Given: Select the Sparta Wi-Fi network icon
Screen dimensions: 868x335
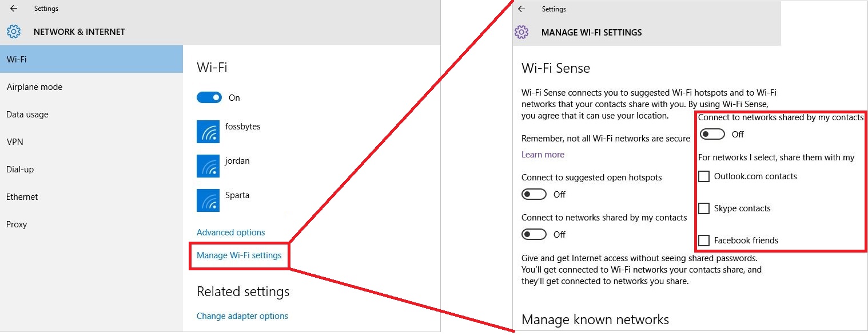Looking at the screenshot, I should [x=208, y=200].
